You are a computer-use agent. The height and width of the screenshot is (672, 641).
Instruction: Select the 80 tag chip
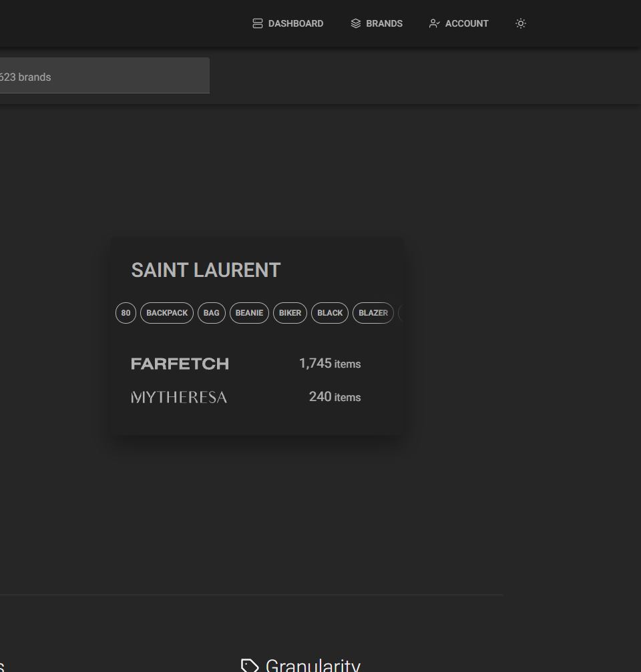point(126,313)
